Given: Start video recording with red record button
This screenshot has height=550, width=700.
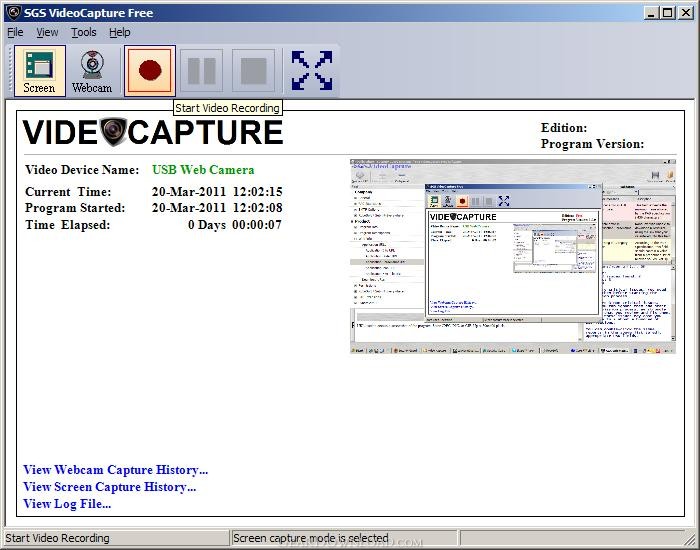Looking at the screenshot, I should (x=150, y=71).
